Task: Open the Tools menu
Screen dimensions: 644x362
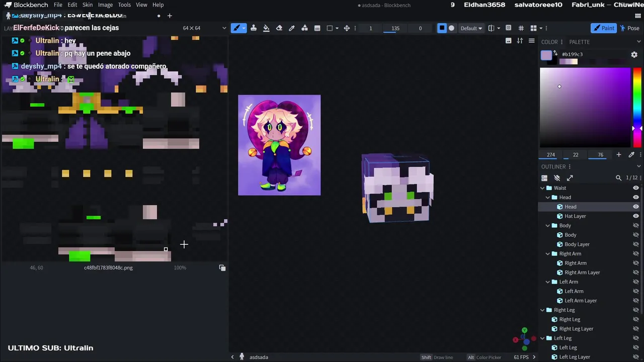Action: 124,5
